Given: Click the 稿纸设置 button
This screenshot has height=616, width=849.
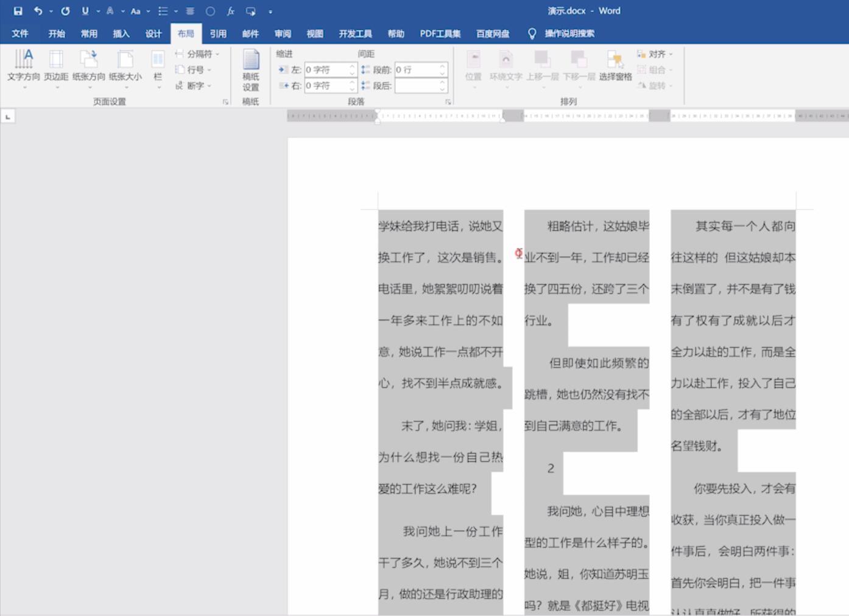Looking at the screenshot, I should click(251, 71).
